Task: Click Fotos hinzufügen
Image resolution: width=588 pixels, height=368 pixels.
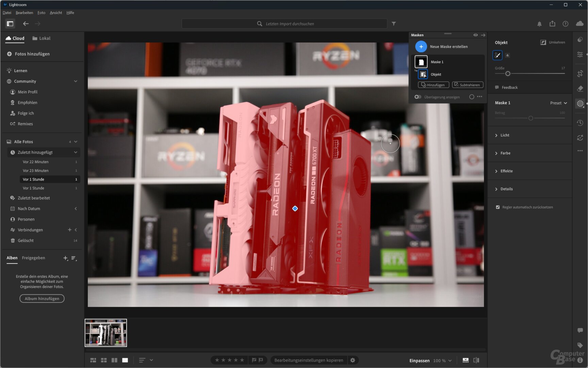Action: click(28, 54)
